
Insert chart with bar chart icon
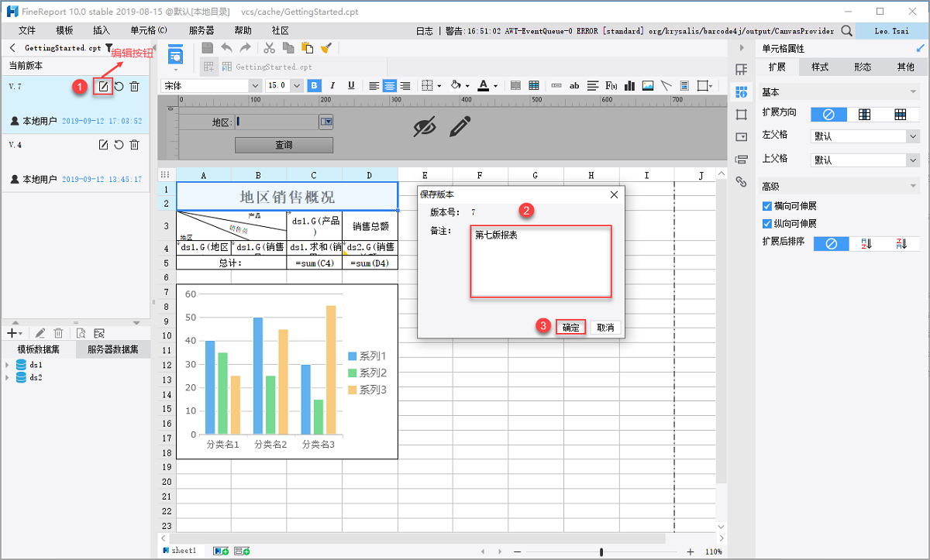point(629,86)
